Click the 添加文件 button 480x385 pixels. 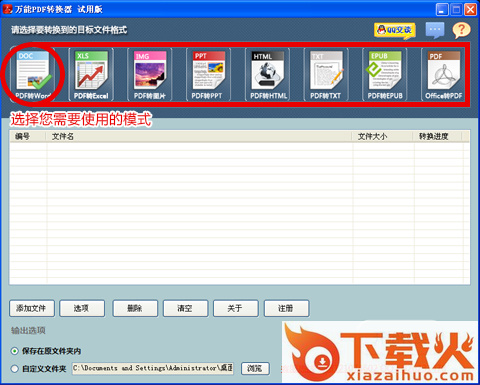click(x=32, y=308)
